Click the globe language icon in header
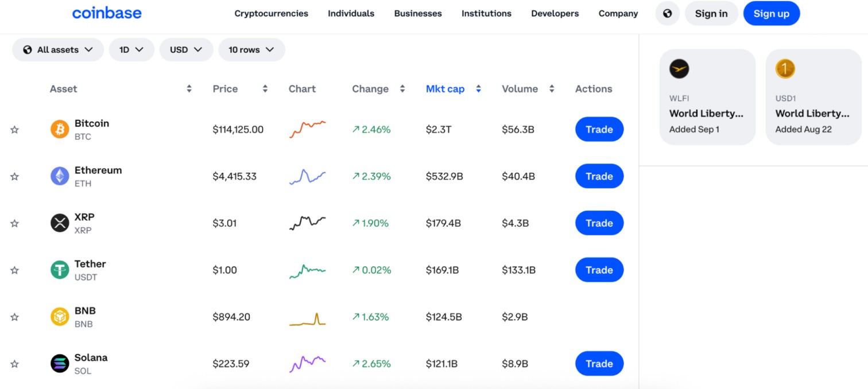The width and height of the screenshot is (868, 389). point(667,13)
